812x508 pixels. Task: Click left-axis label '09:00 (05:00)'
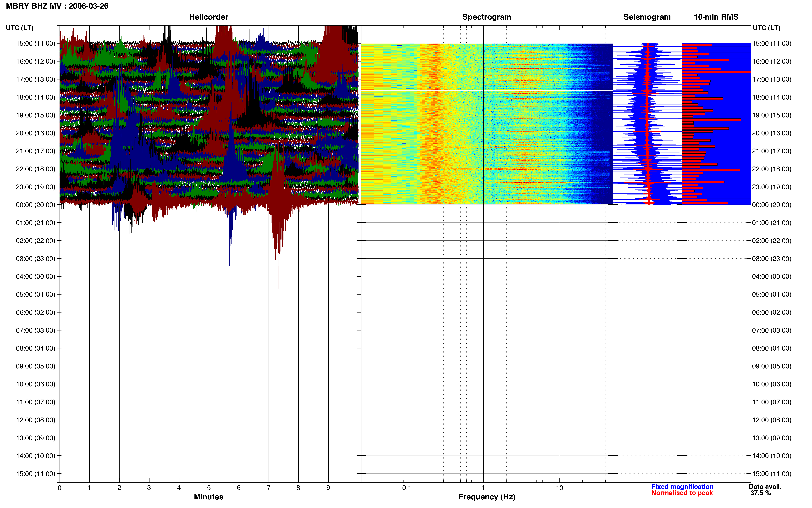pyautogui.click(x=36, y=366)
